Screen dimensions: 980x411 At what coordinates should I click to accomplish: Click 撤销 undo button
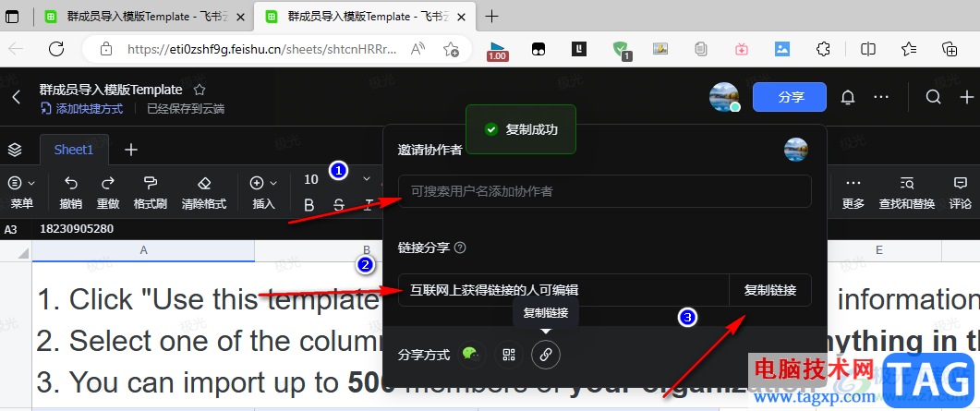click(71, 192)
